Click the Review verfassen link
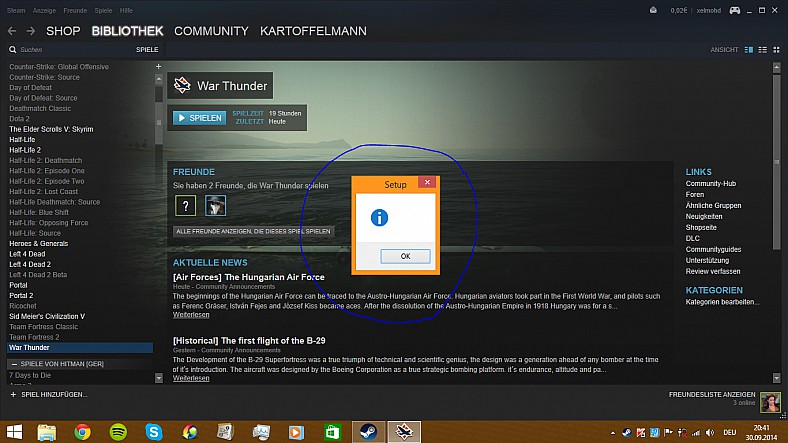788x443 pixels. (713, 271)
